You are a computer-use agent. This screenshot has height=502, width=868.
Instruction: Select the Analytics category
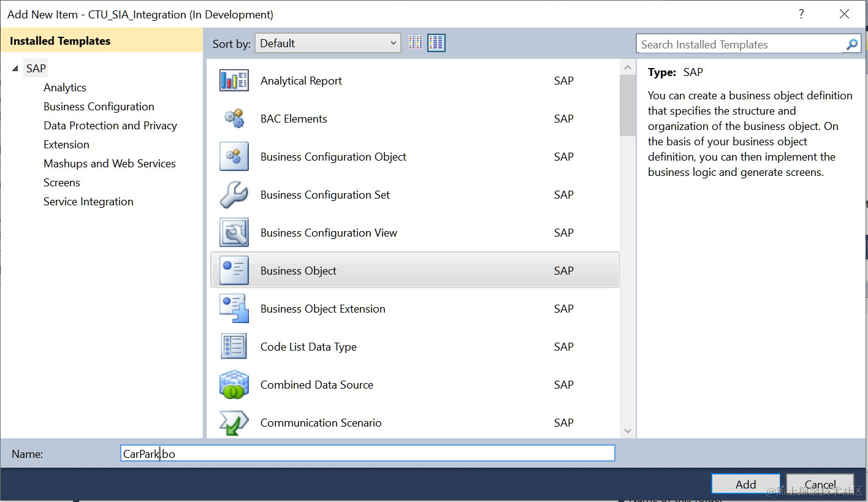65,88
